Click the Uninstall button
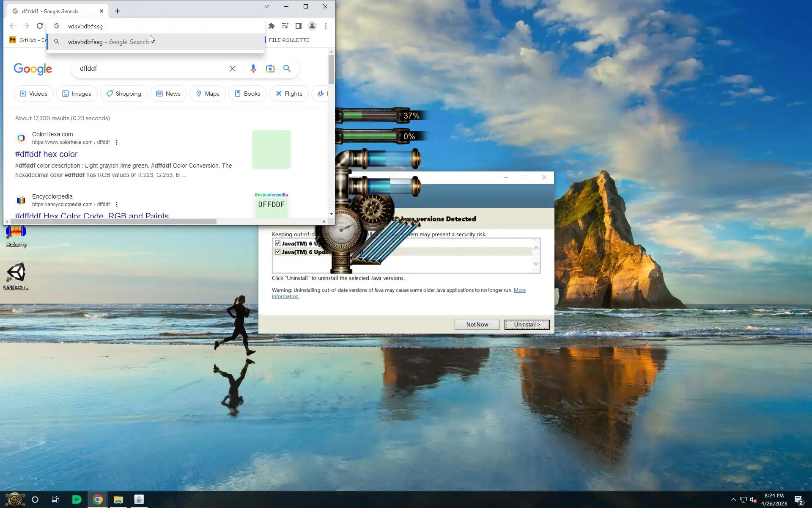The width and height of the screenshot is (812, 508). 527,324
